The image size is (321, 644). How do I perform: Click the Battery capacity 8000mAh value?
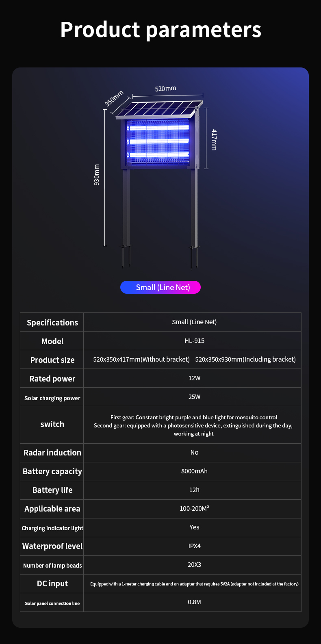(194, 471)
